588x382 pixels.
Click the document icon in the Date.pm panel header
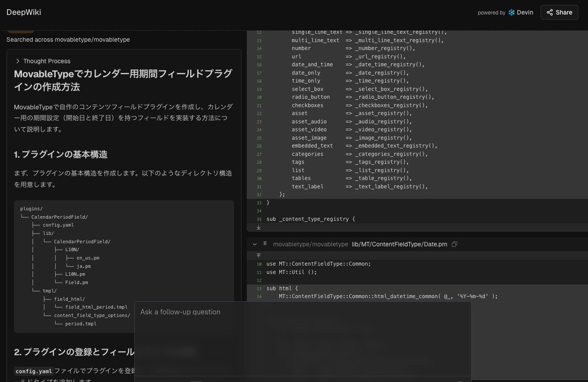click(x=266, y=244)
